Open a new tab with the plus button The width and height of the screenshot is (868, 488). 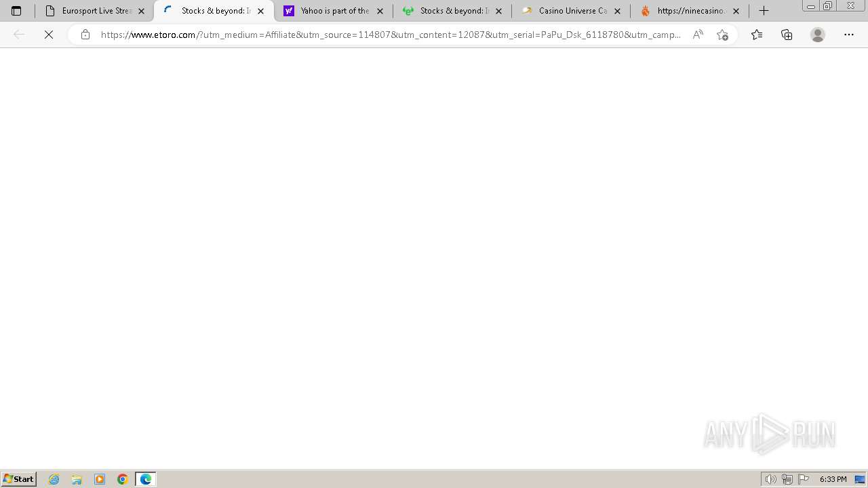[x=764, y=11]
